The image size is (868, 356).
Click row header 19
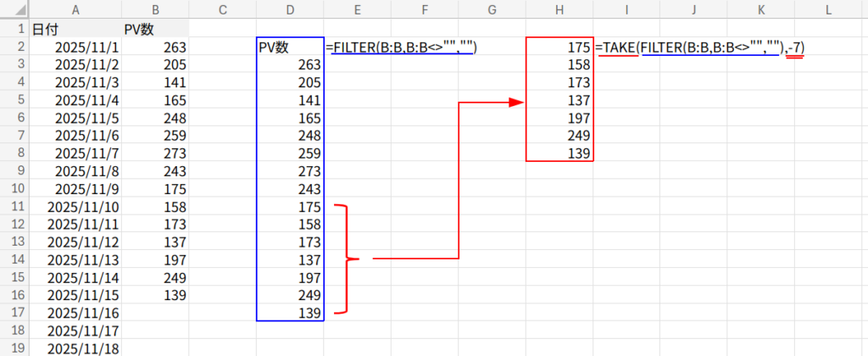click(14, 348)
